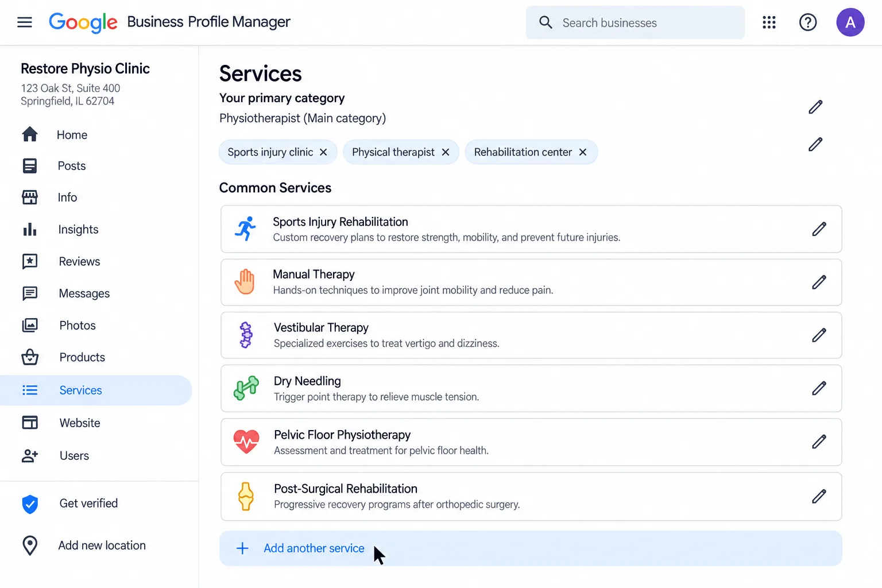
Task: Click Physiotherapist (Main category) text
Action: [303, 118]
